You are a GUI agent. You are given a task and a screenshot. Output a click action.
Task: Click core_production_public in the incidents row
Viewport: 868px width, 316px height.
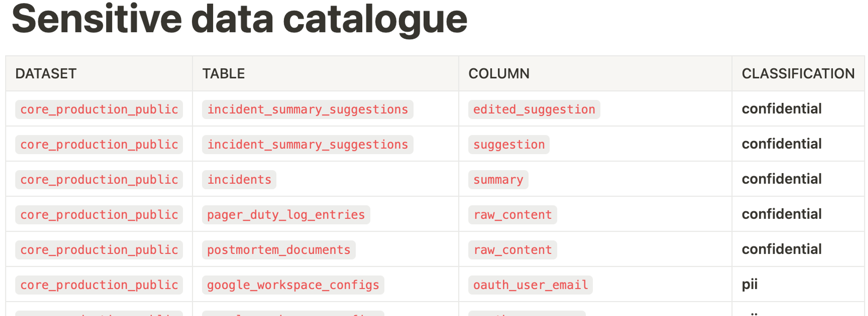(99, 180)
